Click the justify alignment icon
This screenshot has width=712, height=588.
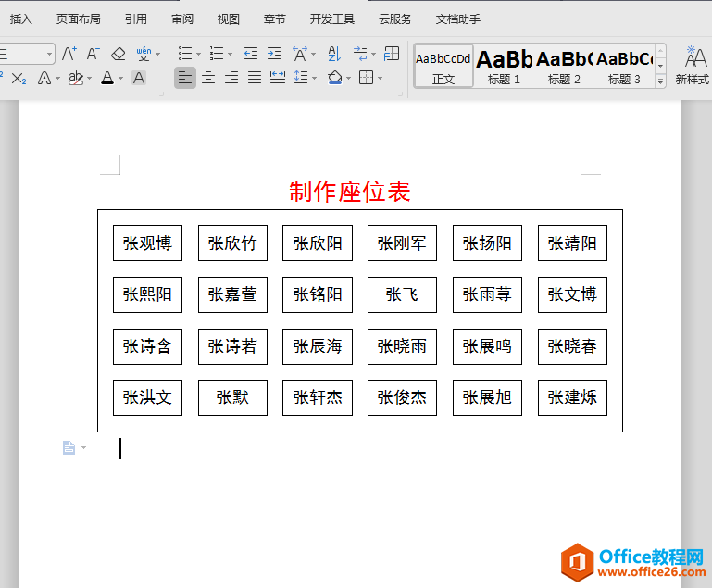pos(255,78)
